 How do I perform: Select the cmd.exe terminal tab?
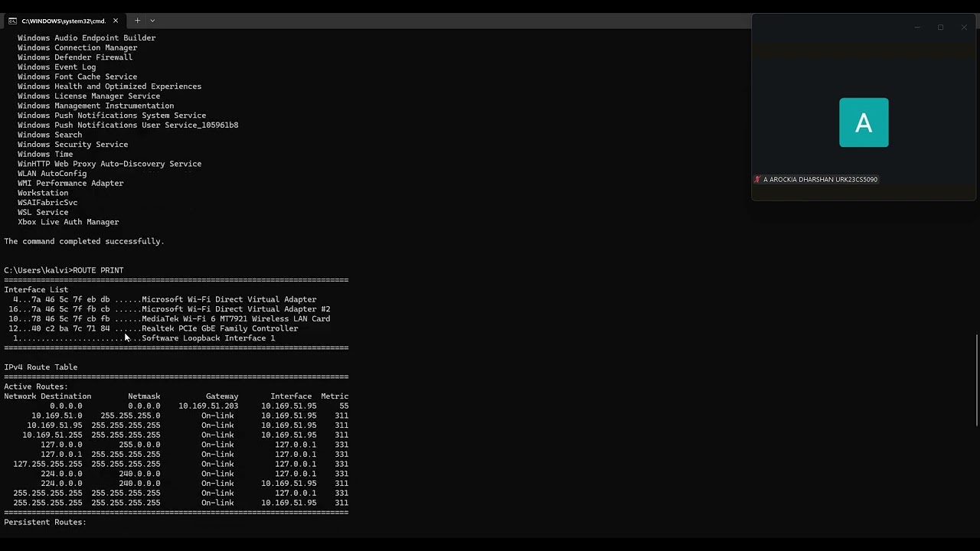[64, 21]
